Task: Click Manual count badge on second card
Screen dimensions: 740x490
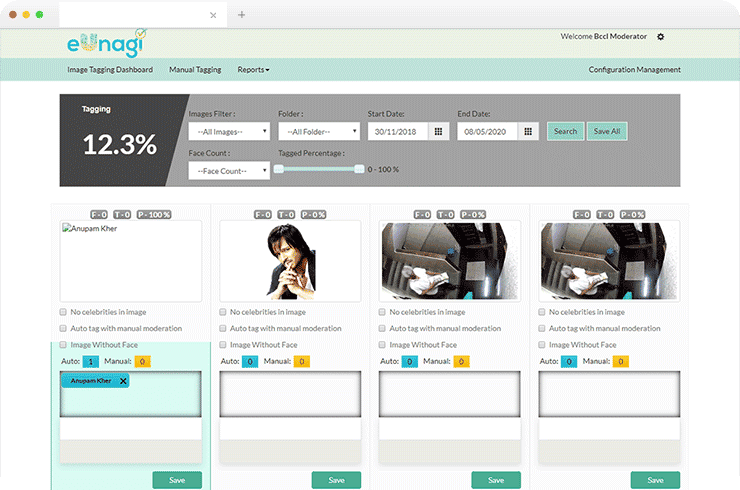Action: pos(302,362)
